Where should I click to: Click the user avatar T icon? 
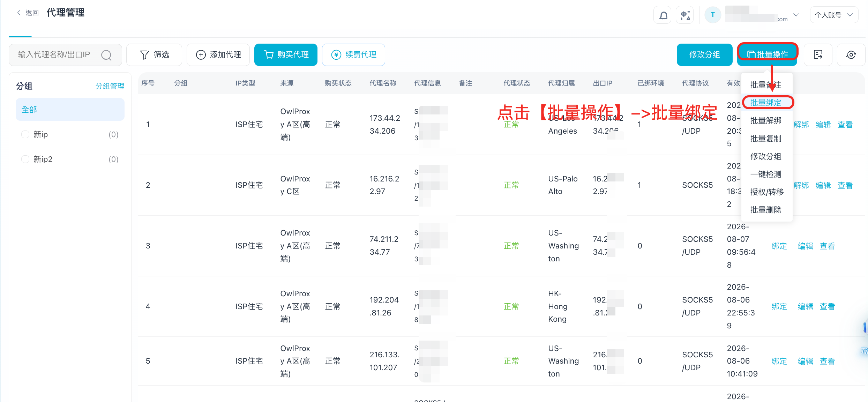(713, 15)
